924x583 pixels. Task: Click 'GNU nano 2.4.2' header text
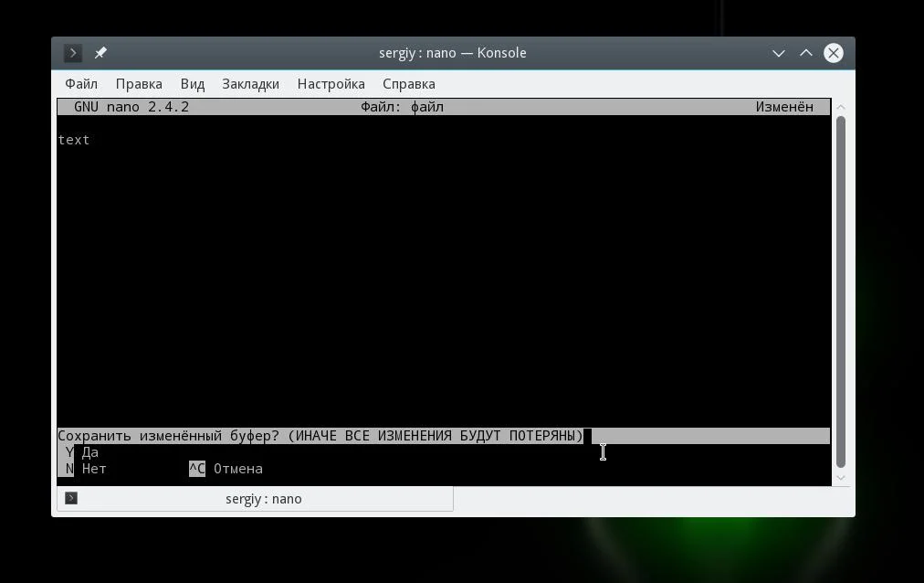[131, 107]
